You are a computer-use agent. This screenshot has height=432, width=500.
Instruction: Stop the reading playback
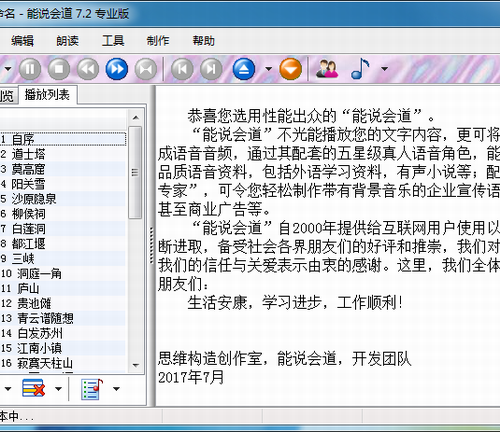(59, 69)
